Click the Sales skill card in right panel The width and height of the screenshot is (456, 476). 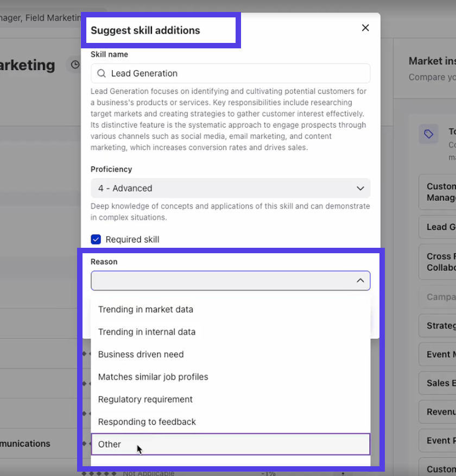pos(439,383)
